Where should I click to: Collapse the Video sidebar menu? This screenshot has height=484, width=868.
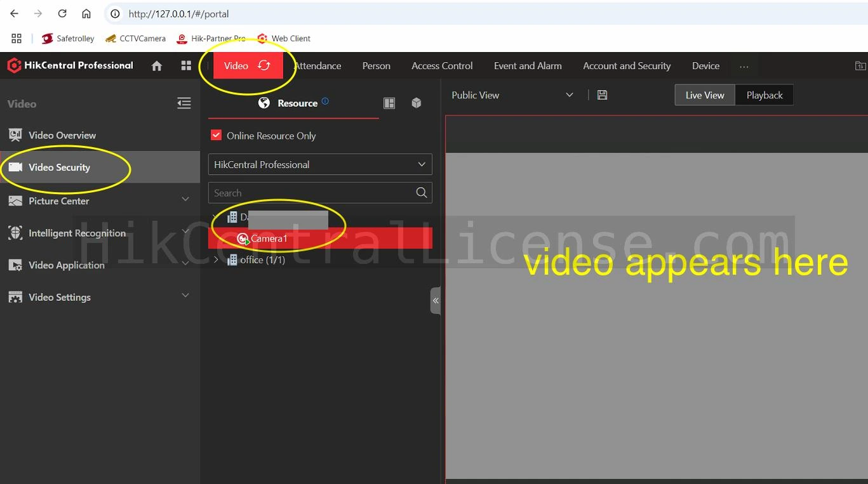click(184, 103)
